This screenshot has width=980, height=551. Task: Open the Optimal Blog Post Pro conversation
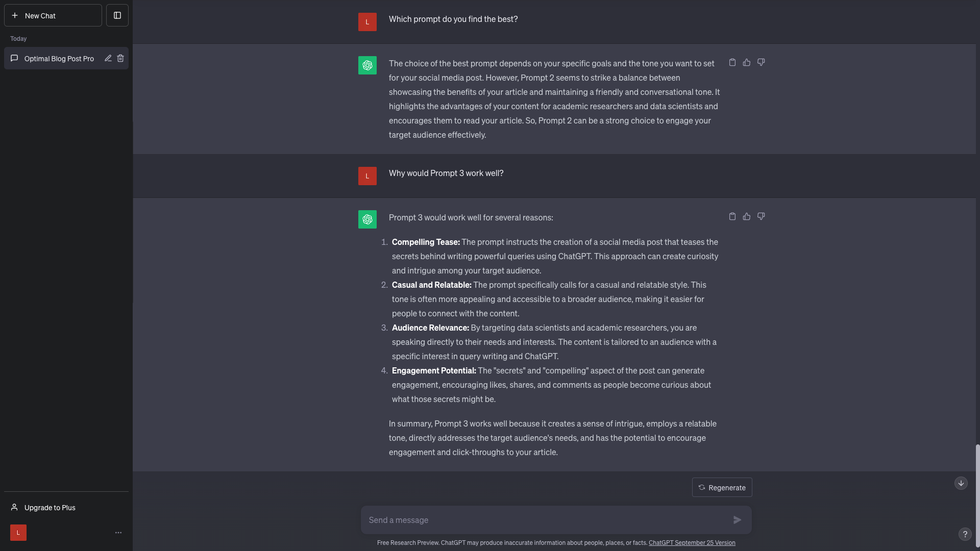click(59, 58)
